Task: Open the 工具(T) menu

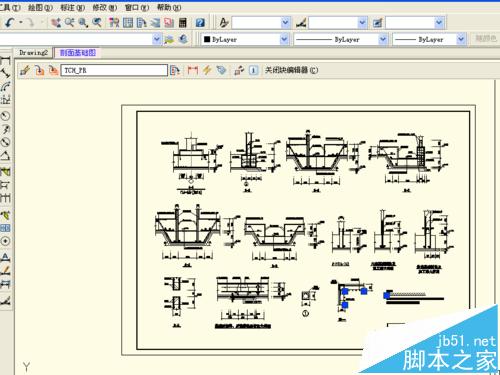Action: (x=10, y=7)
